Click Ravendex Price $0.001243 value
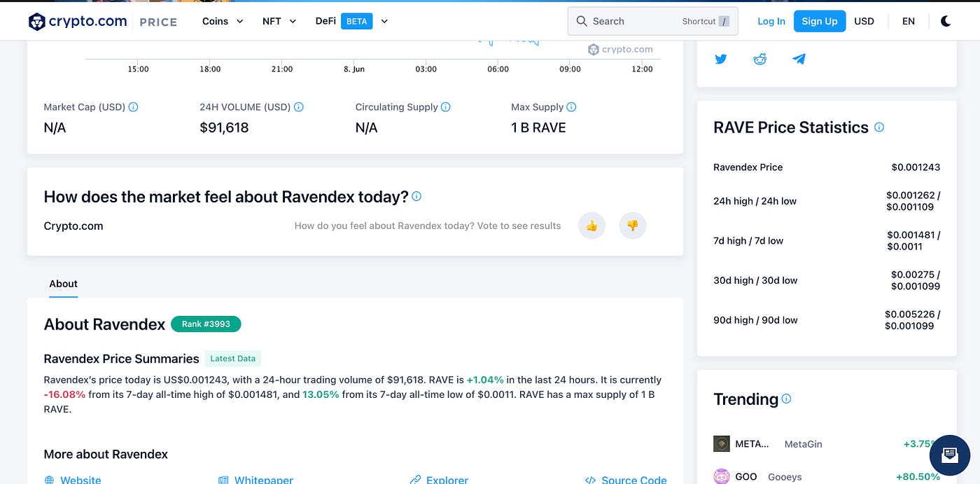 [916, 167]
